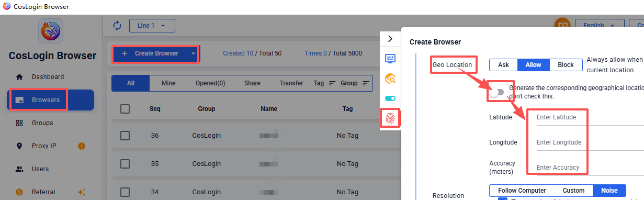644x200 pixels.
Task: Open the Groups menu item
Action: (50, 123)
